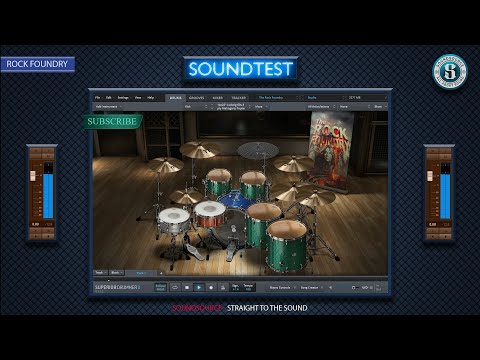The height and width of the screenshot is (360, 480).
Task: Click the Soundsource round logo
Action: [450, 72]
